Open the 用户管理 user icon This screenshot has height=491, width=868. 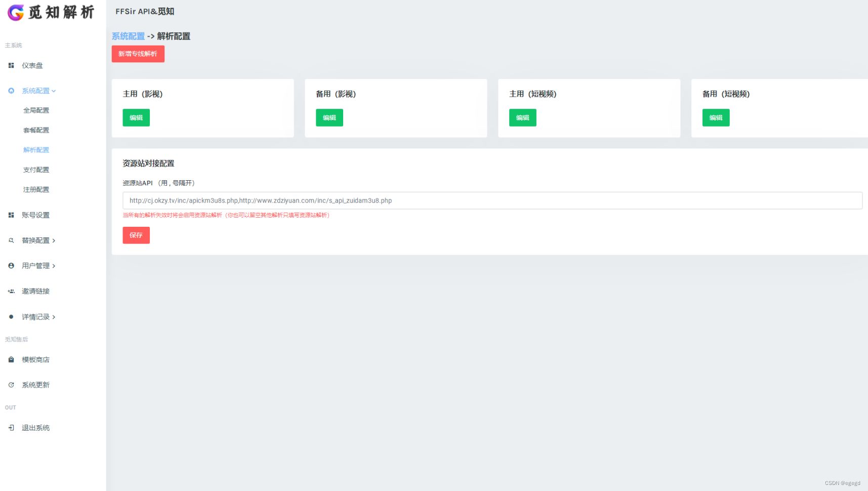coord(11,265)
